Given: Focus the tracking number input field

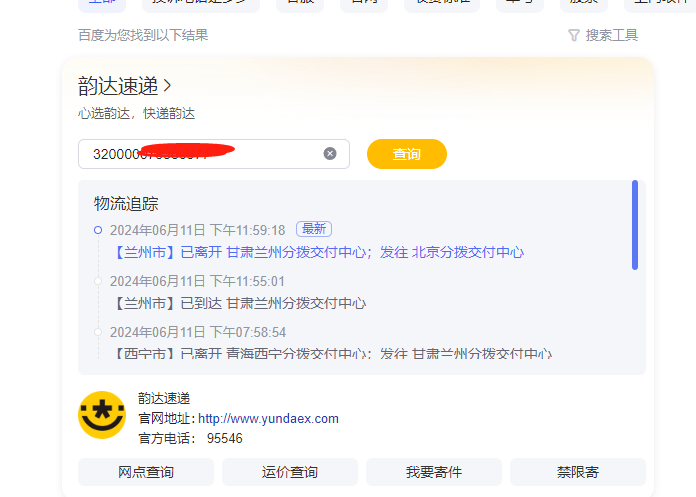Looking at the screenshot, I should [x=214, y=154].
